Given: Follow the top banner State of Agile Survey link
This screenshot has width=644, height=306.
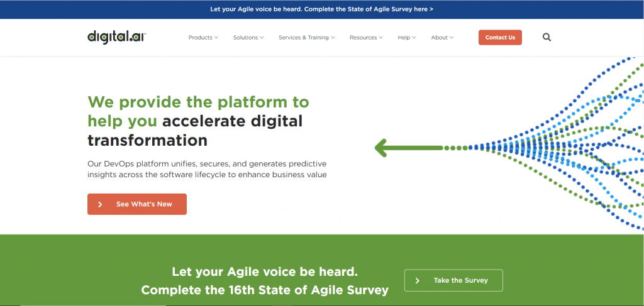Looking at the screenshot, I should [x=321, y=9].
